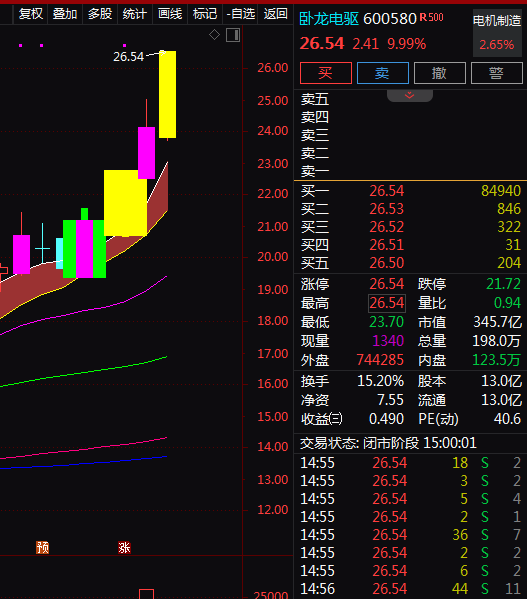Screen dimensions: 527x599
Task: Click 现量 value 1340
Action: 388,340
